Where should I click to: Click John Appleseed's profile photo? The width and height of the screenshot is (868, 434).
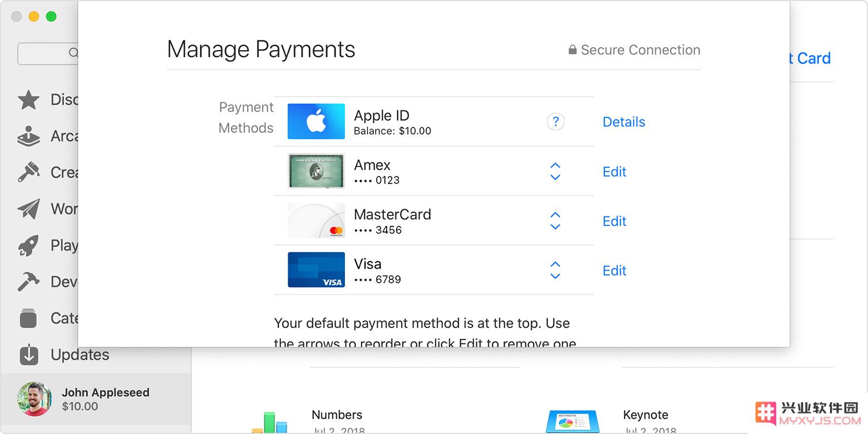click(x=34, y=399)
